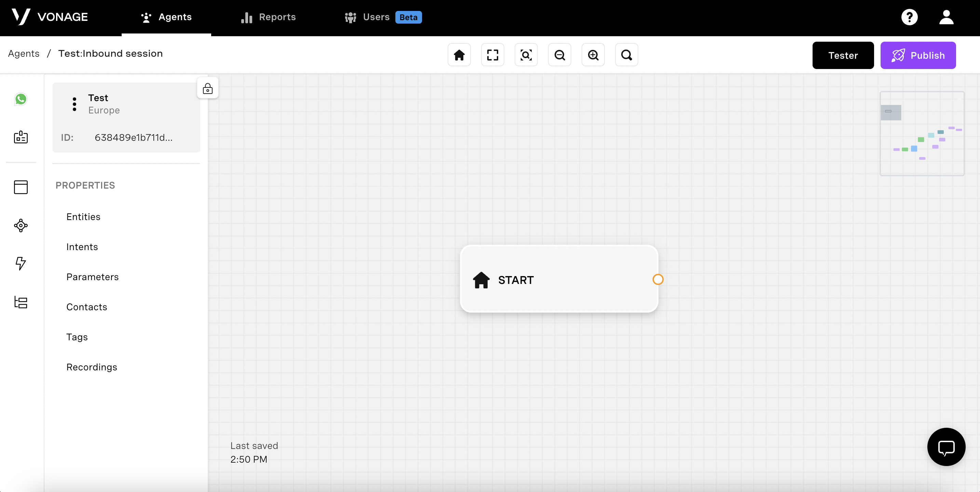The image size is (980, 492).
Task: Click the zoom-to-fit magnifier icon
Action: pyautogui.click(x=526, y=55)
